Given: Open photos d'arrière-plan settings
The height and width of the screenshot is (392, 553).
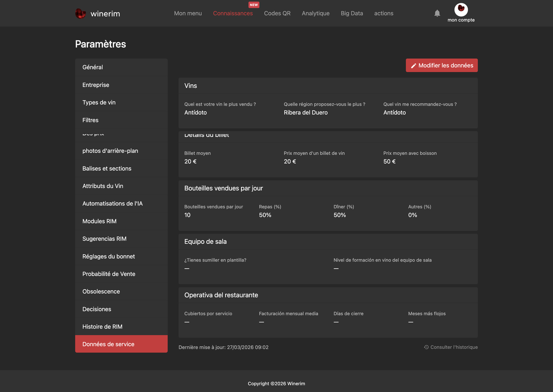Looking at the screenshot, I should [x=121, y=151].
